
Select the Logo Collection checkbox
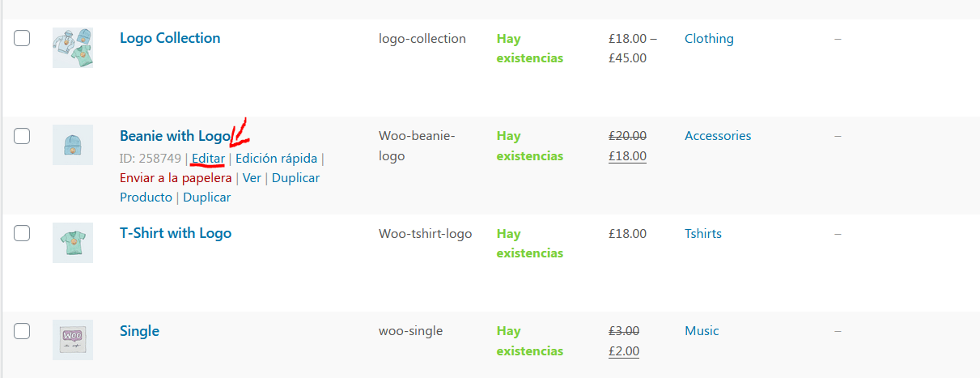22,38
